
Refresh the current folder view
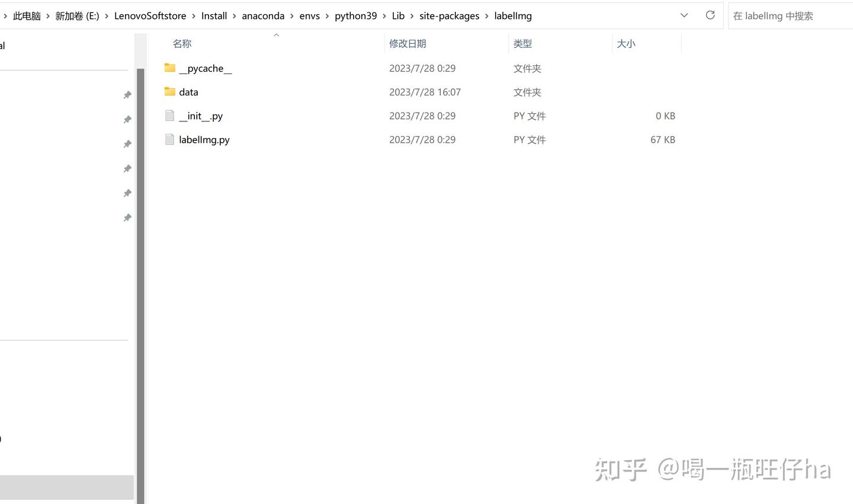click(x=710, y=15)
